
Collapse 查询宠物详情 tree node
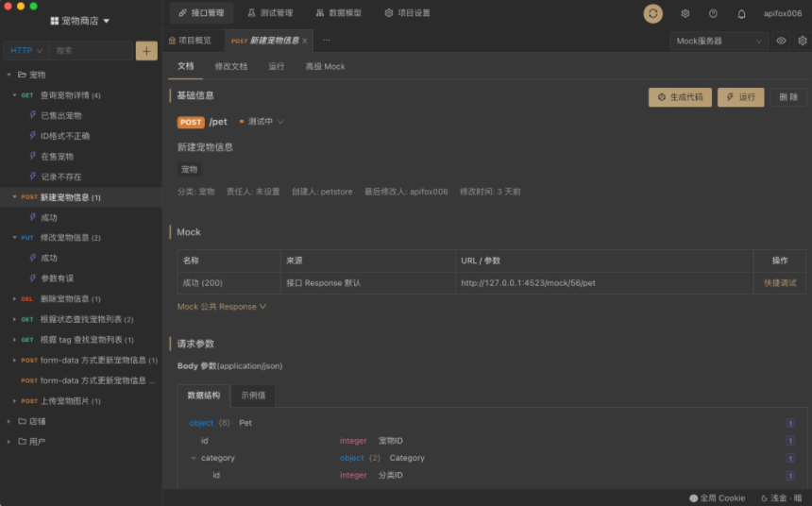(14, 94)
